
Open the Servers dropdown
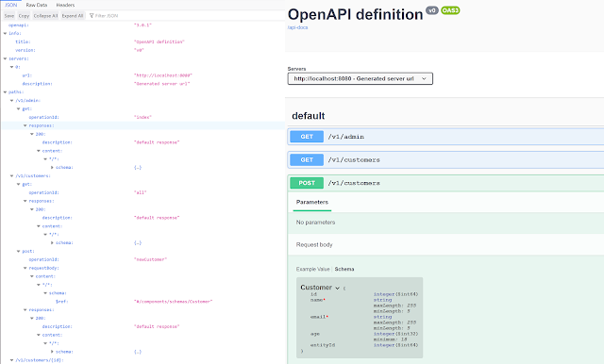(x=361, y=78)
